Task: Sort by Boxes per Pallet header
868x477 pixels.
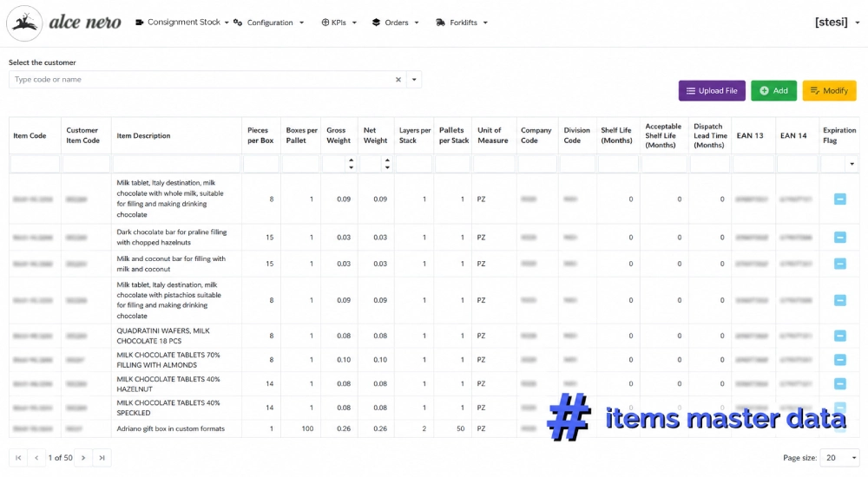Action: pos(302,135)
